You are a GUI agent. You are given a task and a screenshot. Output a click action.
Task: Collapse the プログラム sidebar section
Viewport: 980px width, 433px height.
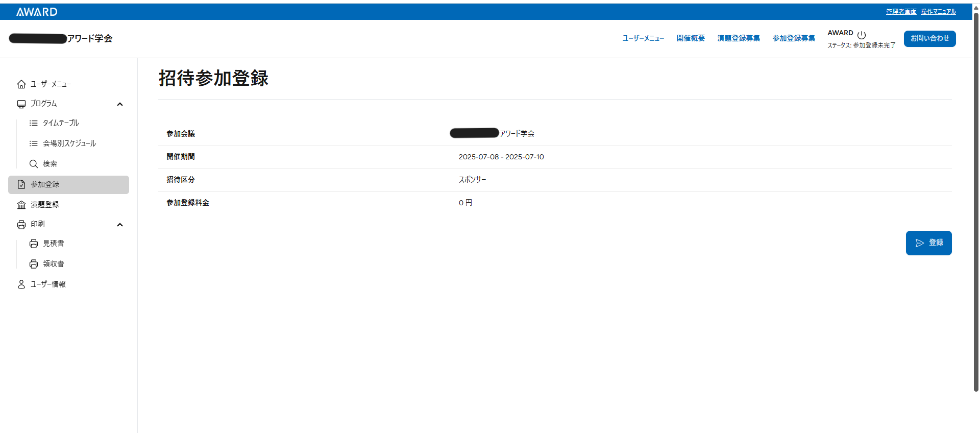(120, 104)
